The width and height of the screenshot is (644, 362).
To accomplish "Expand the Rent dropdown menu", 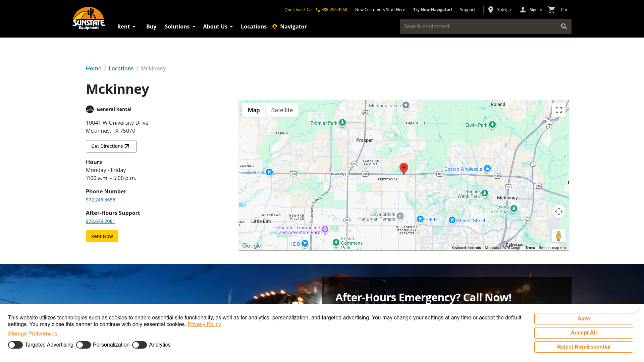I will (x=126, y=26).
